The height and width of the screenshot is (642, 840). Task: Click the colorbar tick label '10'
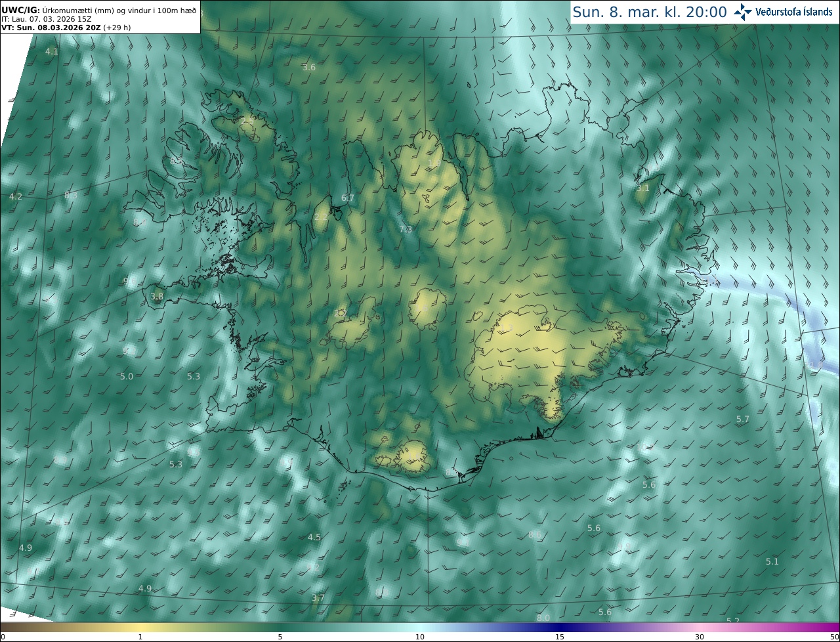click(x=420, y=637)
